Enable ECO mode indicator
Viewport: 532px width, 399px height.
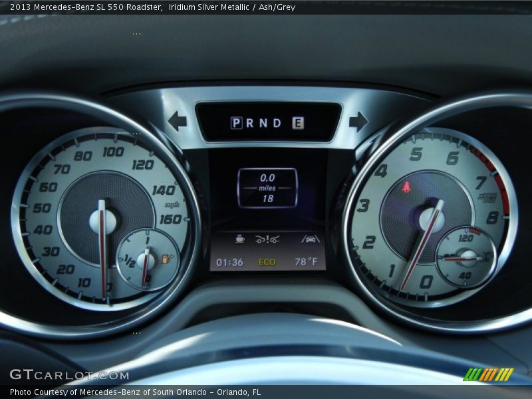[x=267, y=261]
